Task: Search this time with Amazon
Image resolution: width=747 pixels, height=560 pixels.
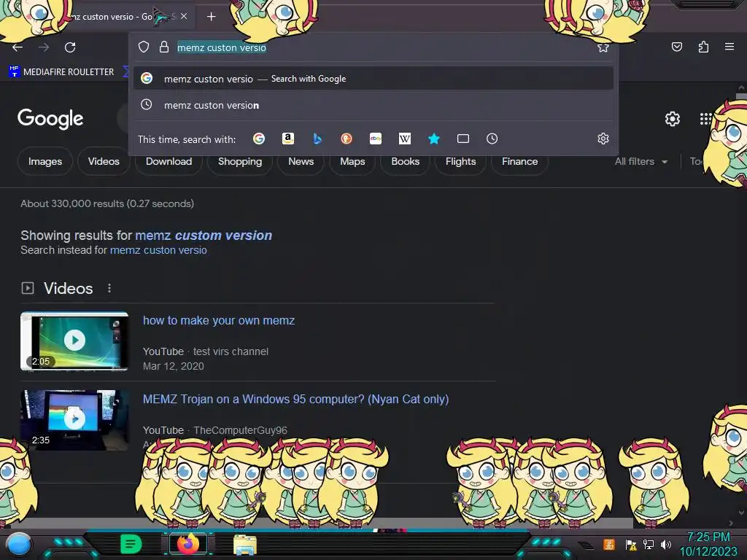Action: (x=287, y=139)
